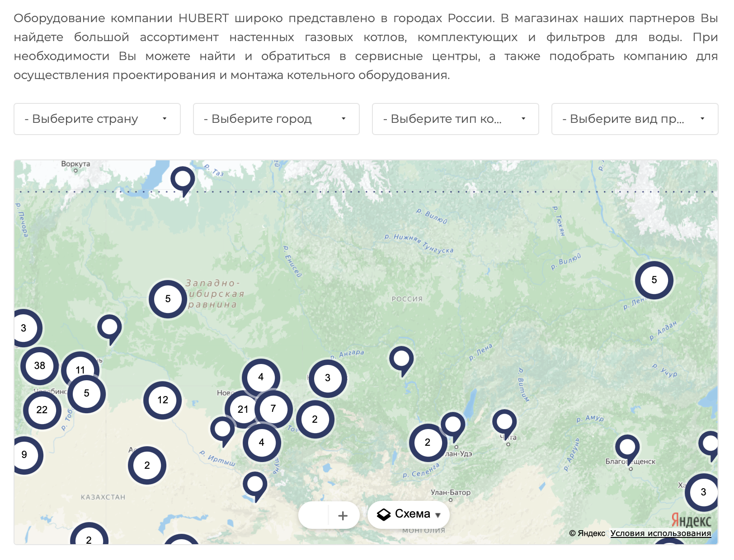
Task: Open the cluster marker with 38 locations
Action: tap(40, 366)
